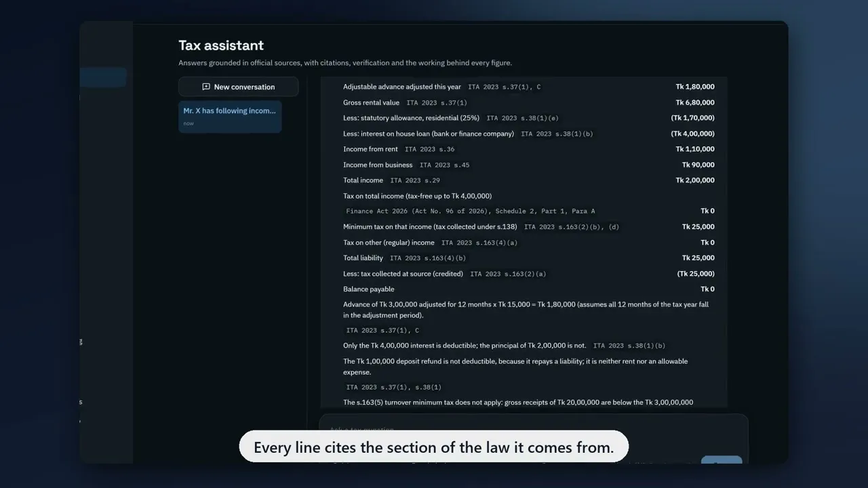
Task: Click the (Tk 1,70,000) deduction amount
Action: tap(693, 118)
